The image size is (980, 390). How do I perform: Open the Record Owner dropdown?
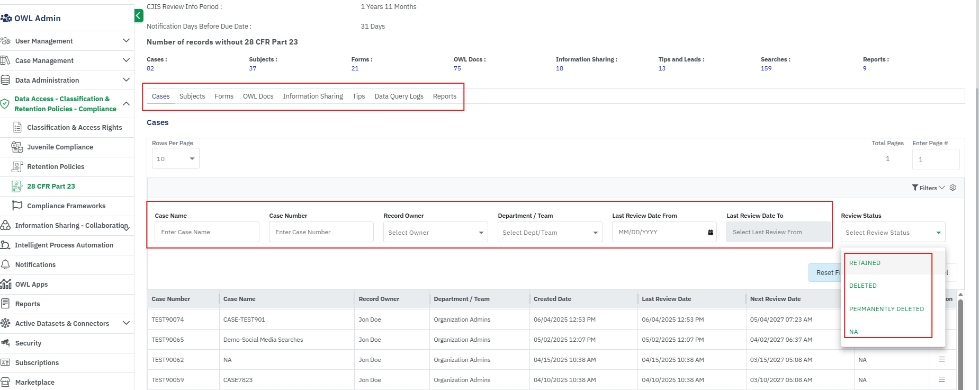click(435, 232)
